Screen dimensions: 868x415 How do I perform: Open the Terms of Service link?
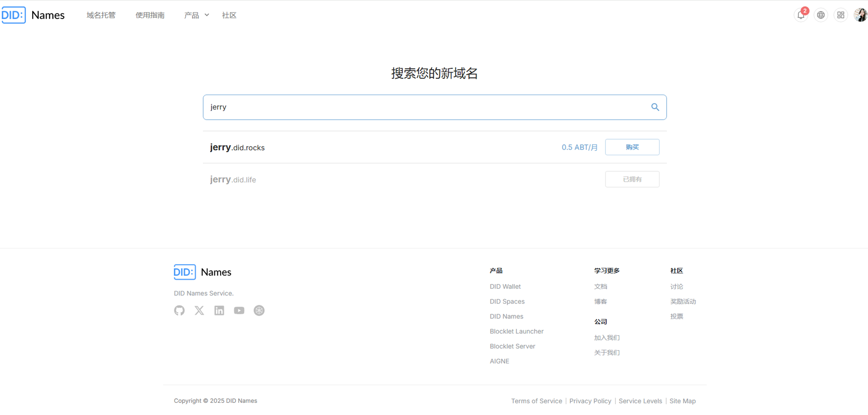pyautogui.click(x=536, y=401)
